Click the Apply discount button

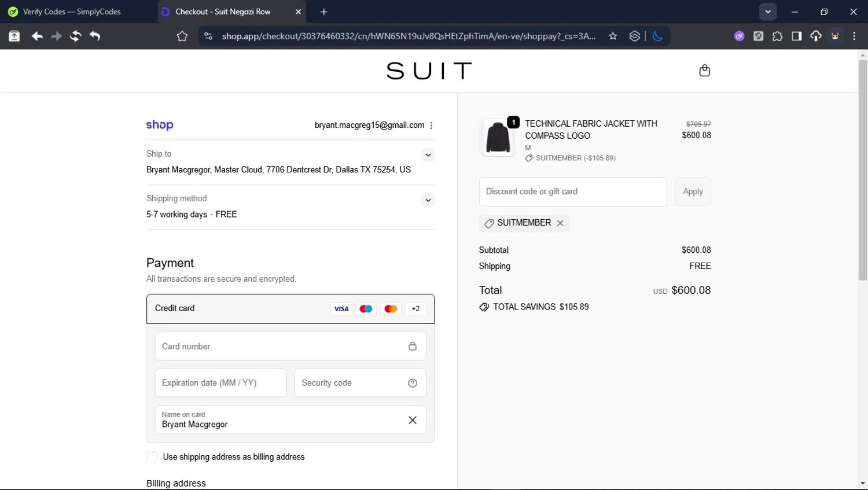tap(693, 191)
